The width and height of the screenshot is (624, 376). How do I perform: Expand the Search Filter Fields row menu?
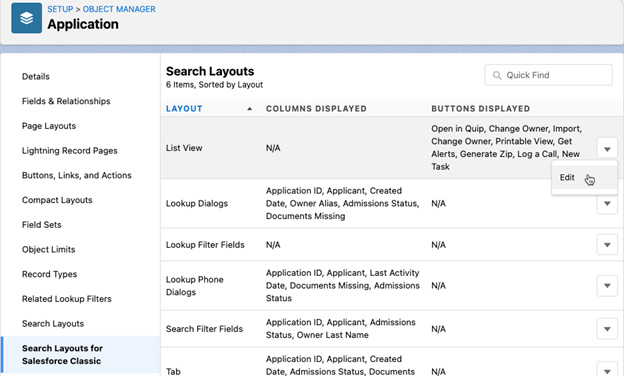pyautogui.click(x=607, y=329)
